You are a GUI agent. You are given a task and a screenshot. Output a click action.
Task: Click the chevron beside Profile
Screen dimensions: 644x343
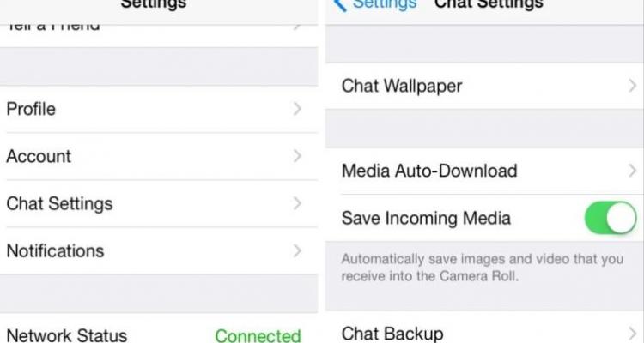297,109
